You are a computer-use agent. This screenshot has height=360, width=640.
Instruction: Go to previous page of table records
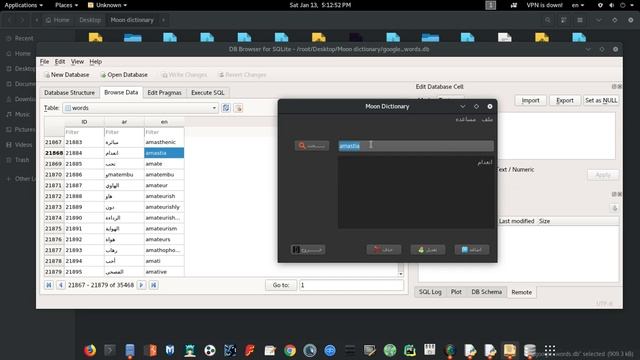point(61,285)
